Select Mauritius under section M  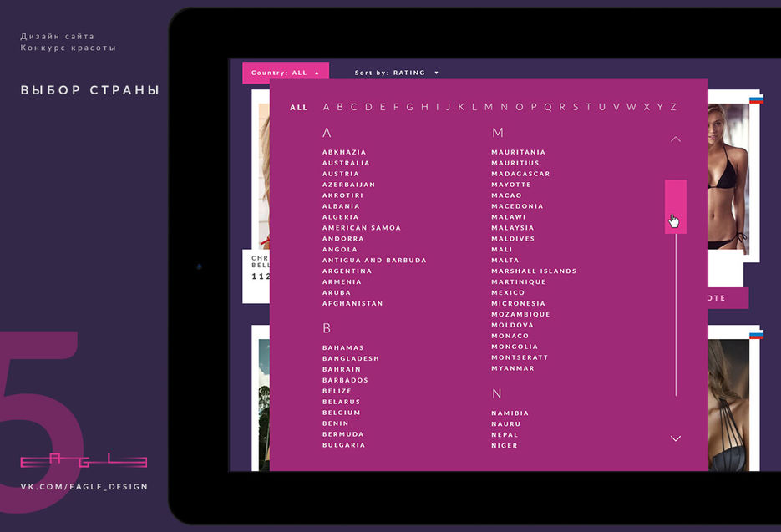pyautogui.click(x=515, y=163)
